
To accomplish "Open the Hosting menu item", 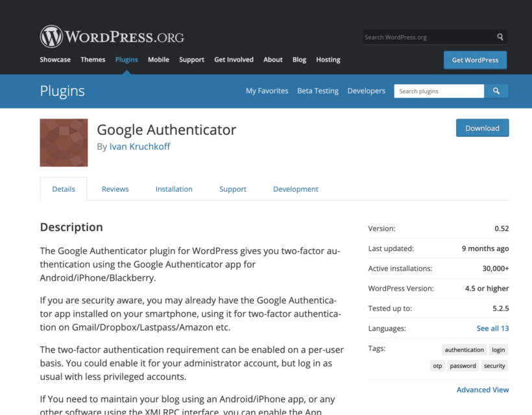I will click(328, 59).
